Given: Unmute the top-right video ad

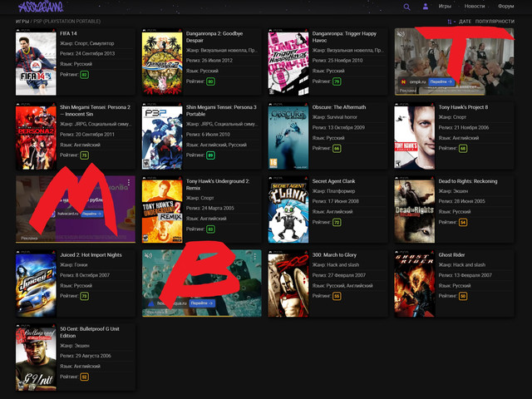Looking at the screenshot, I should click(x=401, y=34).
